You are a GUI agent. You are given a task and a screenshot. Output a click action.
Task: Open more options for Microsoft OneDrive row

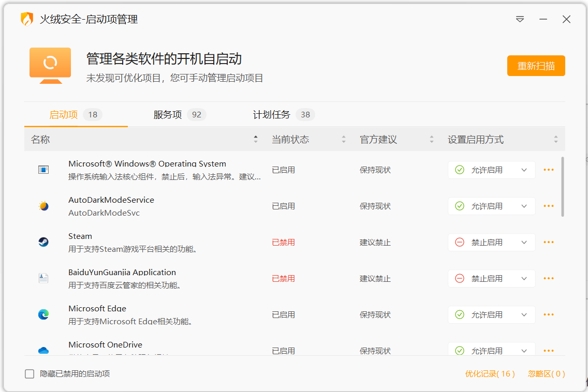coord(549,351)
